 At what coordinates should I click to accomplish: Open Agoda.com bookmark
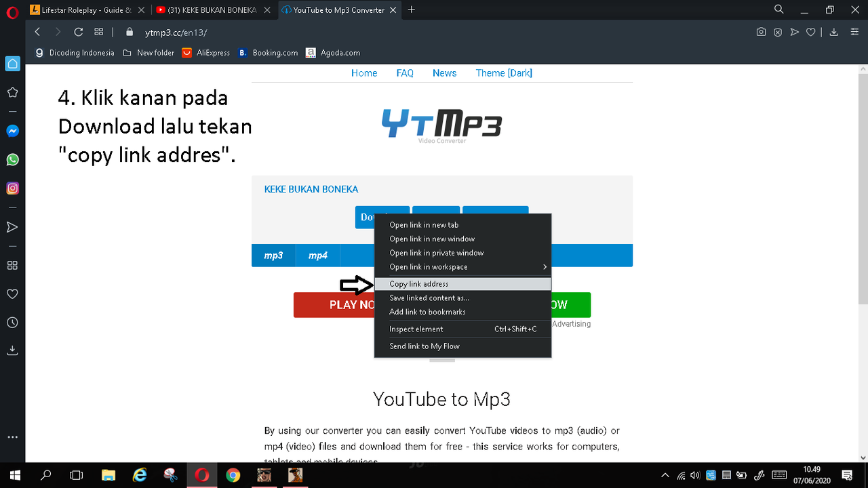333,53
